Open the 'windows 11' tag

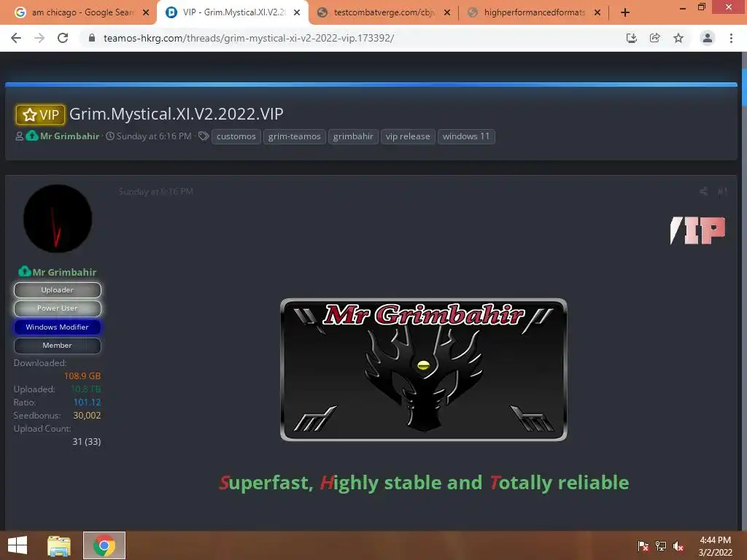(466, 136)
